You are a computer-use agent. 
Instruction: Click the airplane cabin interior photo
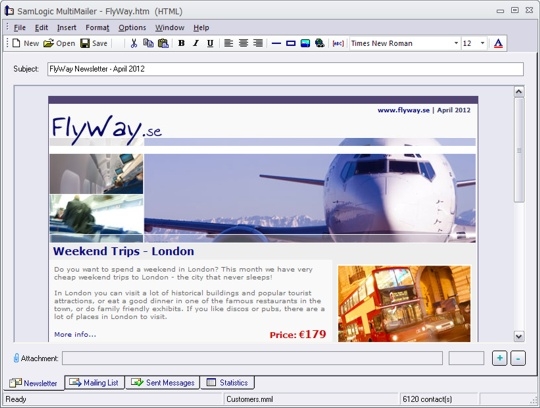96,174
